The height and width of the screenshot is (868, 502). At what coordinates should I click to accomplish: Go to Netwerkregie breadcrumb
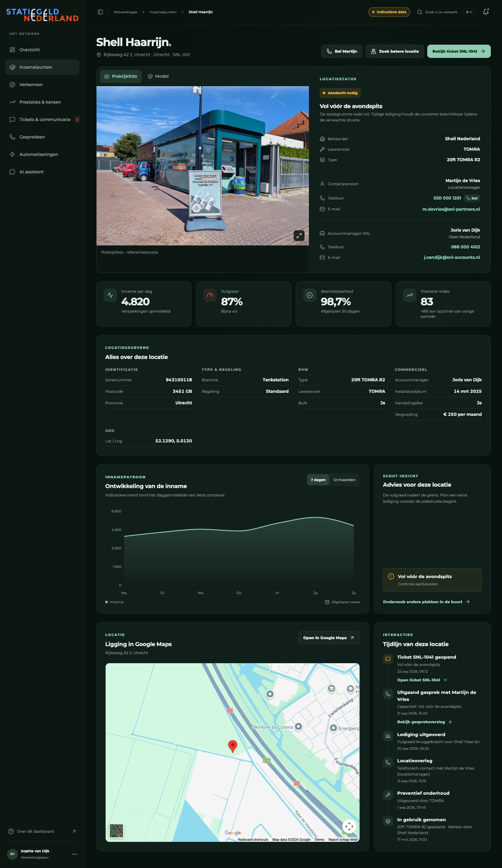pyautogui.click(x=125, y=12)
